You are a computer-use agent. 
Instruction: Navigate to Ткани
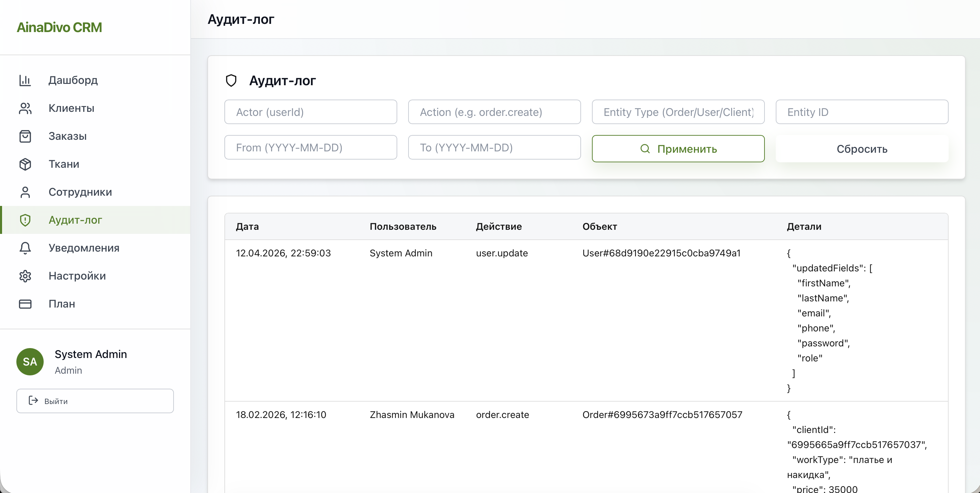point(95,164)
